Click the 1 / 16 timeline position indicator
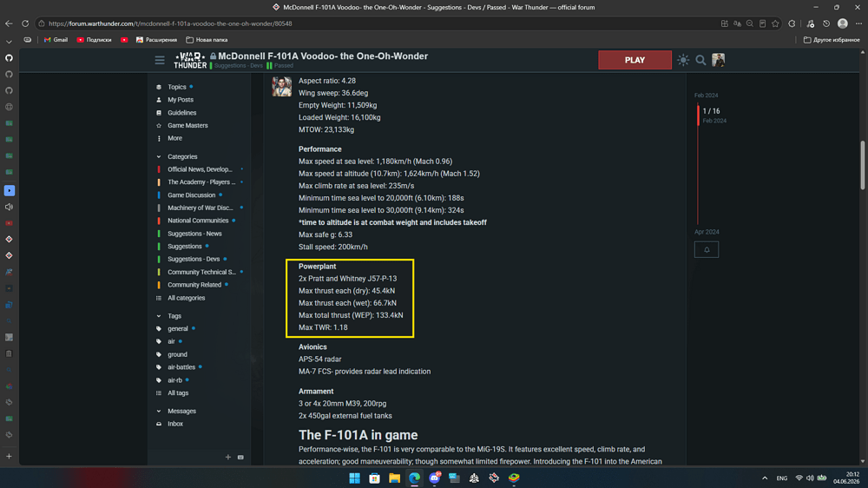 [x=712, y=111]
